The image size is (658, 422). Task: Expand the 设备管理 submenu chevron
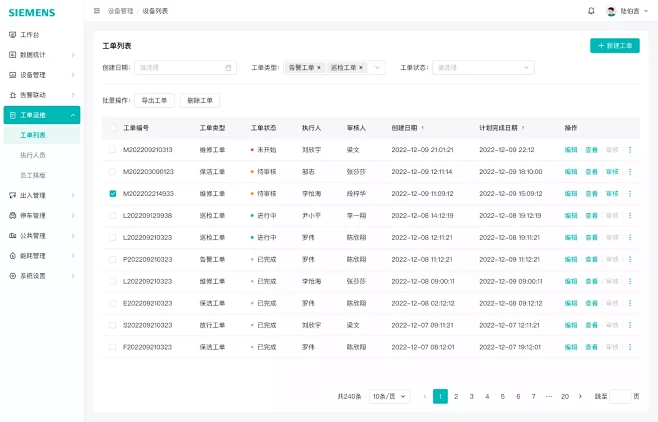[x=73, y=75]
